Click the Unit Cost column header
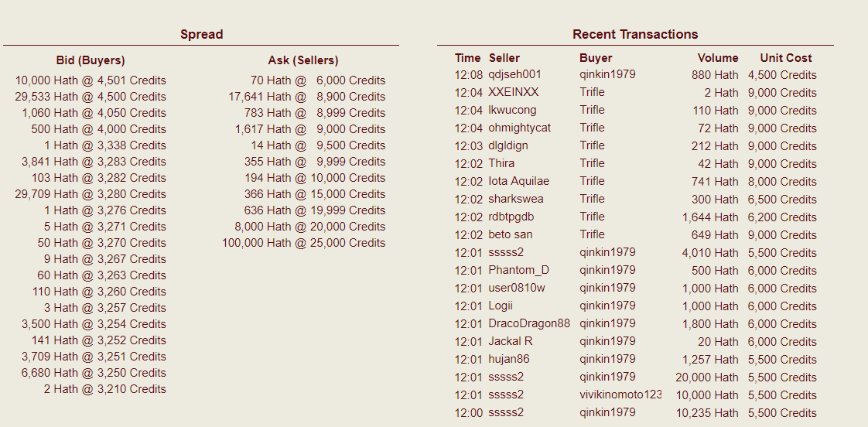This screenshot has width=868, height=427. click(x=785, y=58)
